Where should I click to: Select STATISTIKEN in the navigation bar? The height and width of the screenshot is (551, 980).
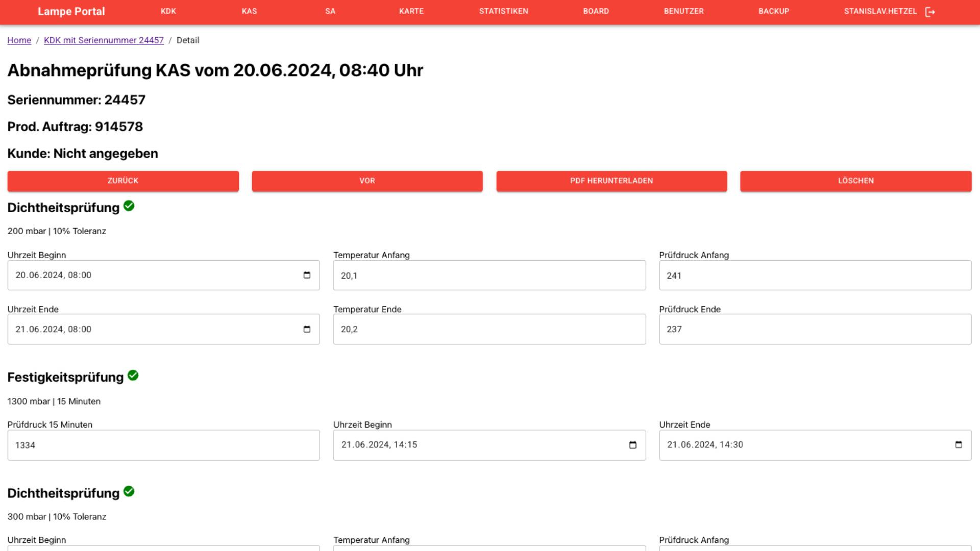[x=503, y=11]
